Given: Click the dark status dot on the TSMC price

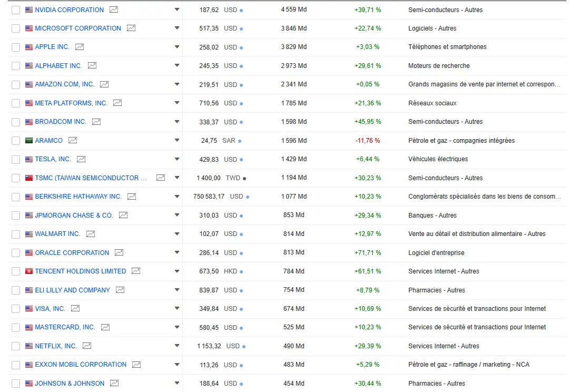Looking at the screenshot, I should tap(244, 179).
